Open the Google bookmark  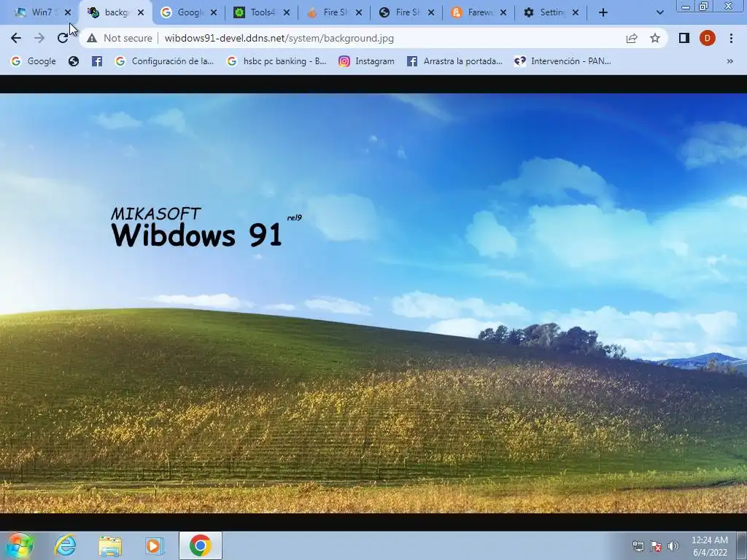point(34,61)
